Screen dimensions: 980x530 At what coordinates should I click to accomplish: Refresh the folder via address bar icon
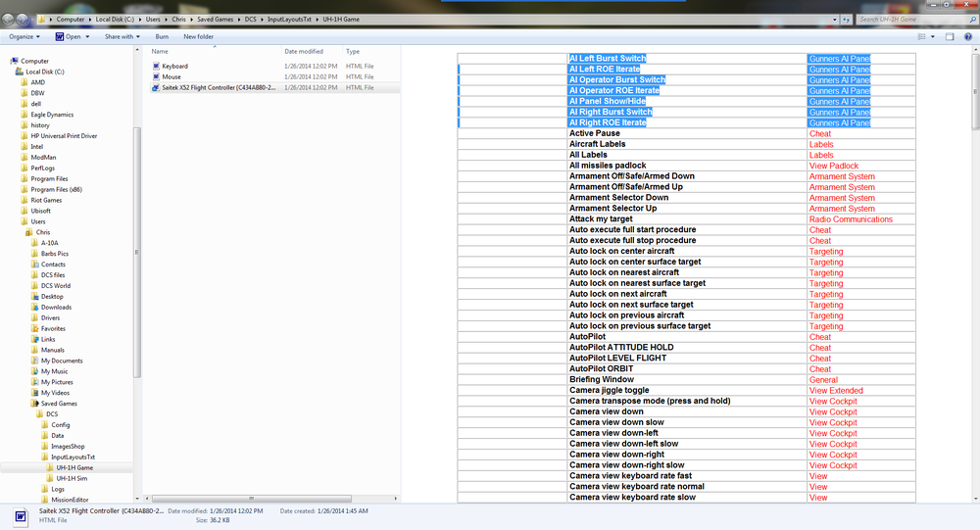coord(847,20)
